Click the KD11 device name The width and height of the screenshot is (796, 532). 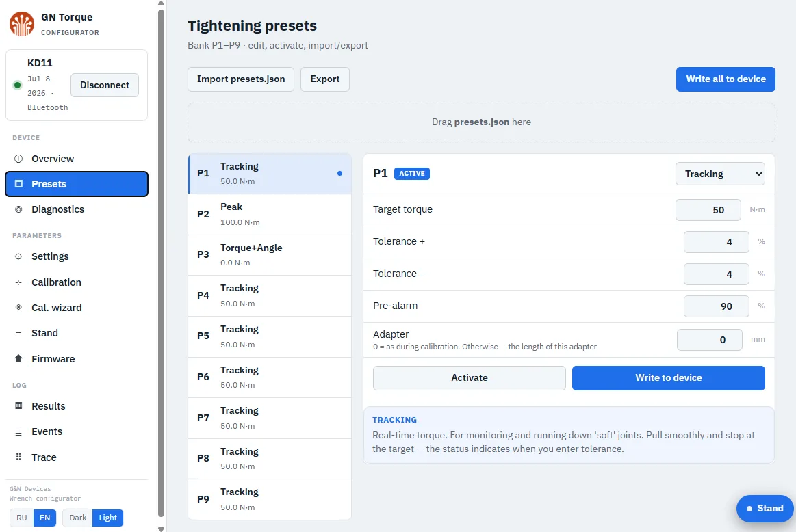(x=40, y=63)
